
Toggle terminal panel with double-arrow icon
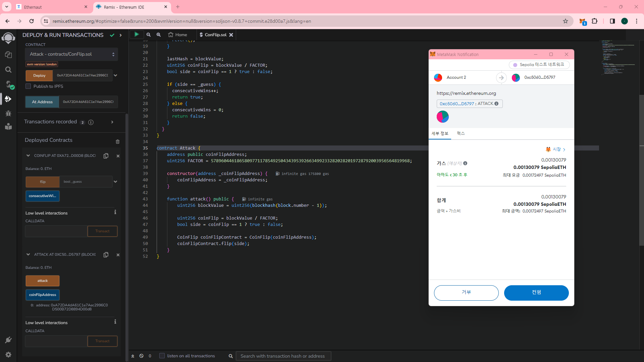click(133, 356)
